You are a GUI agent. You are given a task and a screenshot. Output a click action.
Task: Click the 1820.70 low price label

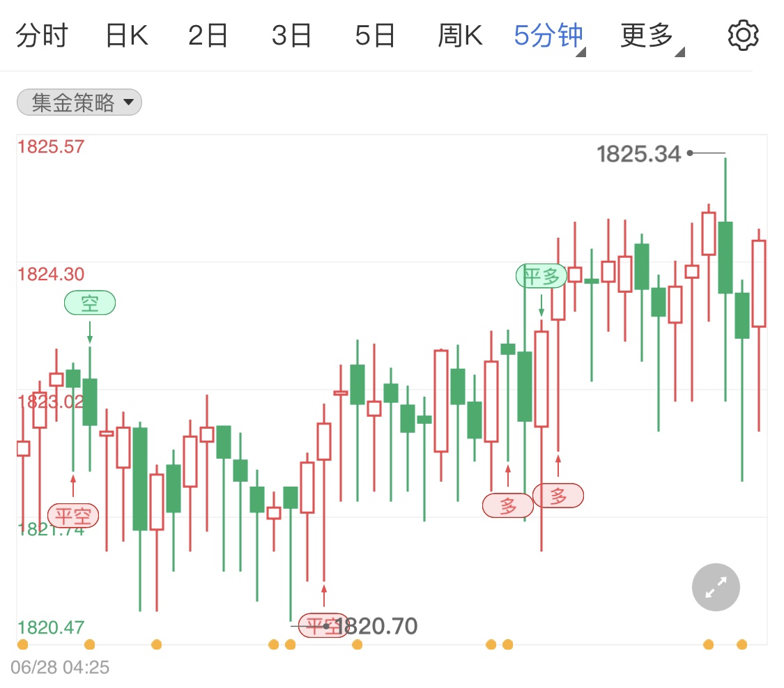click(376, 626)
